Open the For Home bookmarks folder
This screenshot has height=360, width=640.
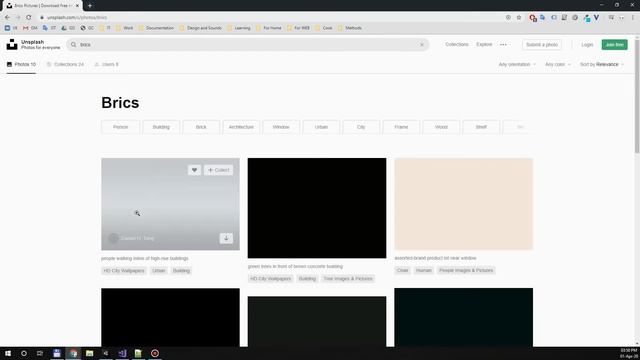tap(269, 28)
